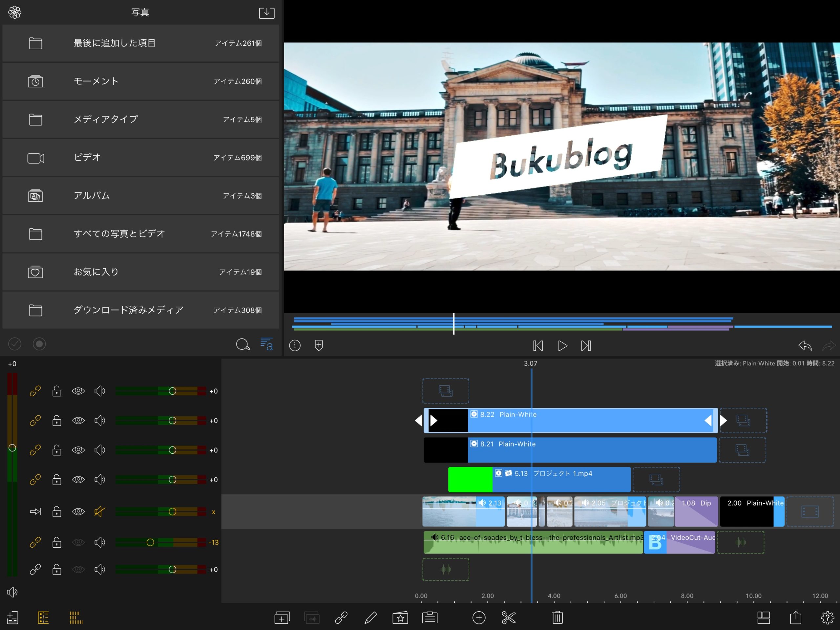
Task: Adjust the first track's volume slider knob
Action: (172, 391)
